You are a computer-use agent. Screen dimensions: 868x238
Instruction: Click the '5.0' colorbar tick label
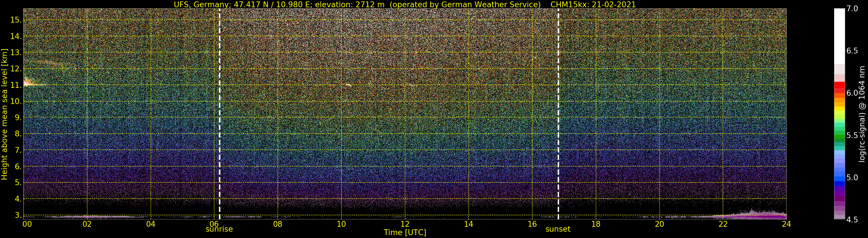(852, 177)
